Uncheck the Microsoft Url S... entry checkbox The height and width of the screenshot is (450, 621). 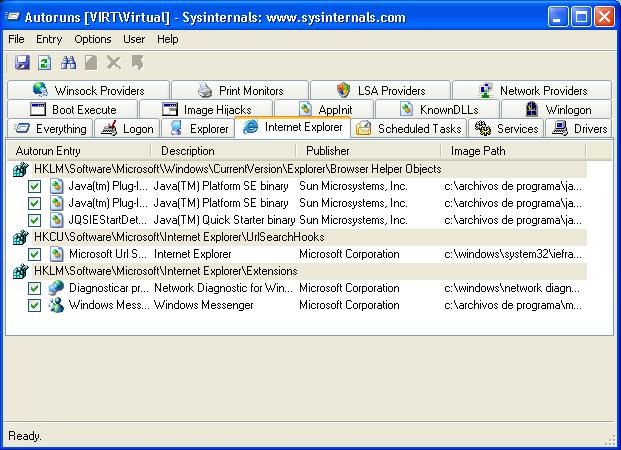[x=34, y=254]
